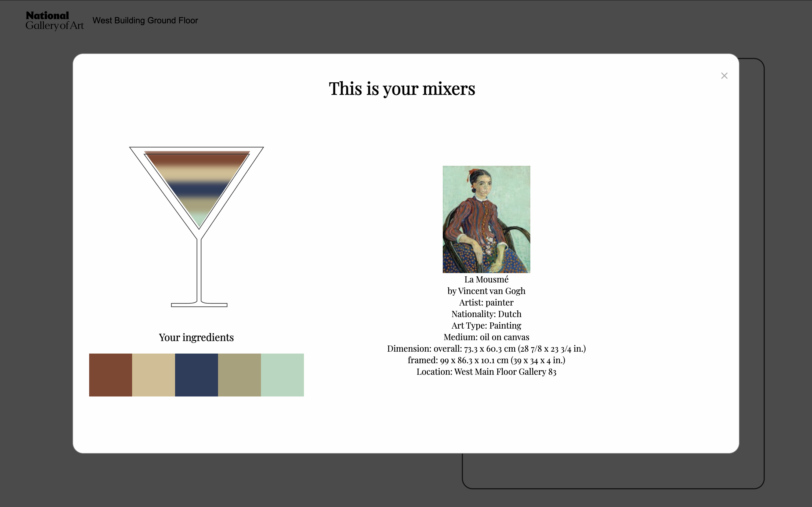812x507 pixels.
Task: Click the Nationality: Dutch text
Action: (486, 314)
